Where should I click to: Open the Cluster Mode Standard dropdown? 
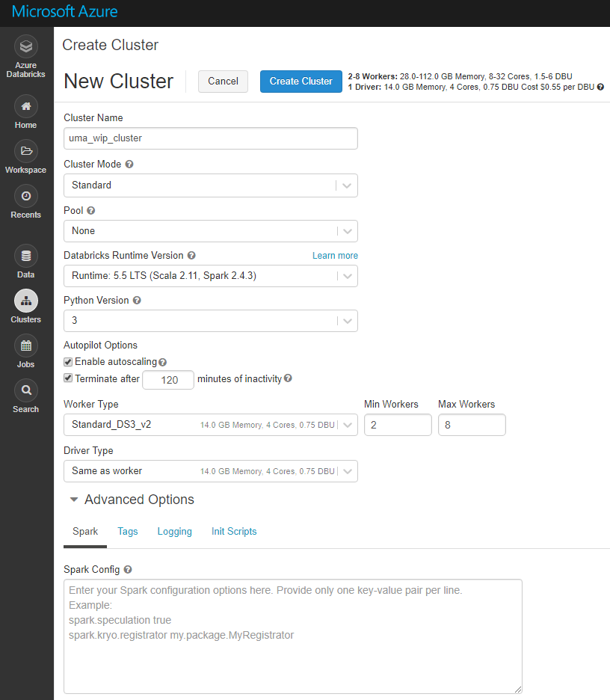click(x=211, y=185)
